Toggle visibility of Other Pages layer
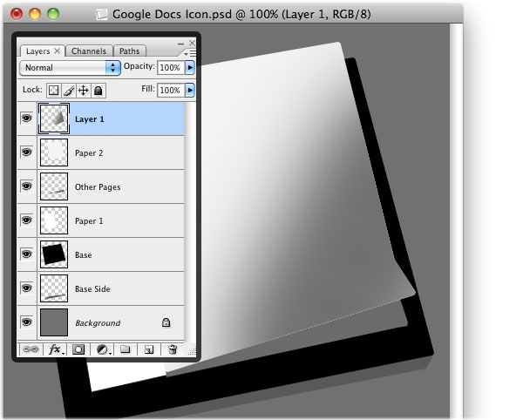 point(27,186)
